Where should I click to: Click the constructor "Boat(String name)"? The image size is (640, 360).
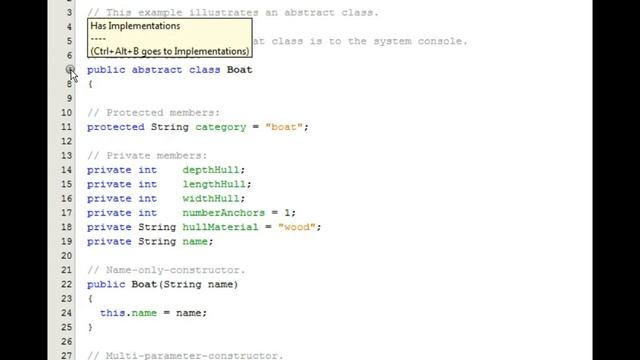184,284
